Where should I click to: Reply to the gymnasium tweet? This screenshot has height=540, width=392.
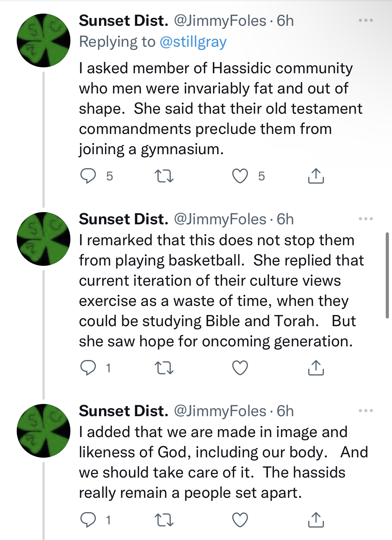click(x=88, y=176)
